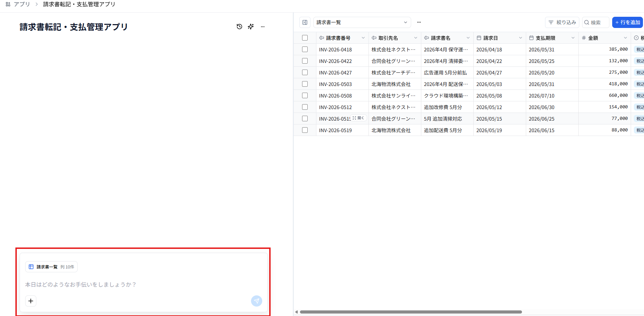The width and height of the screenshot is (644, 316).
Task: Expand the 請求書番号 column menu arrow
Action: pyautogui.click(x=363, y=38)
